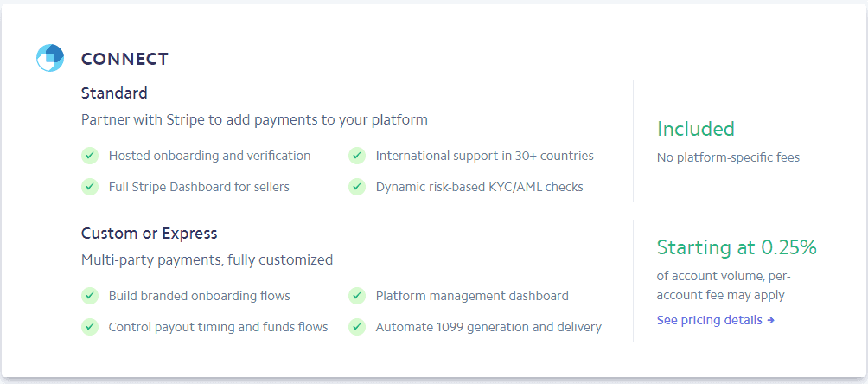
Task: Click checkmark beside Platform management dashboard
Action: click(356, 296)
